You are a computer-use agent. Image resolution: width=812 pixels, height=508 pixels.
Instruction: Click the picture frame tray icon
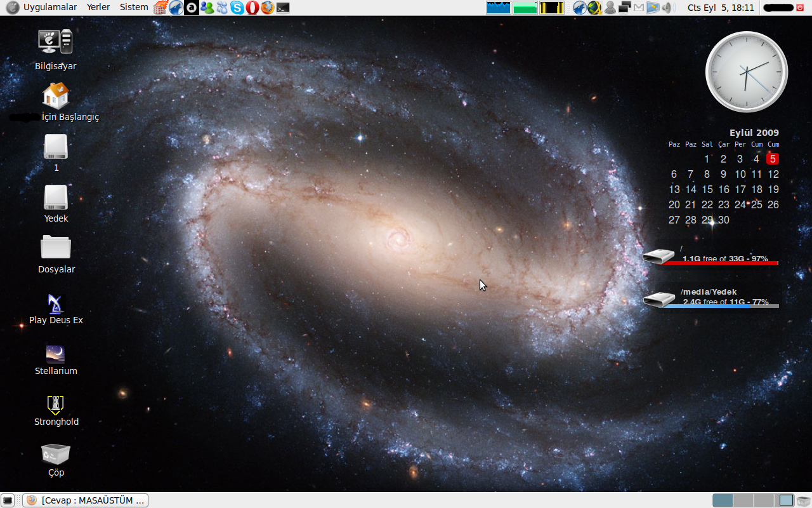click(652, 8)
